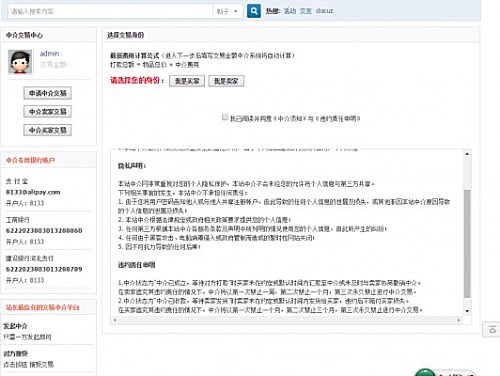Click the 我是买家 button
Image resolution: width=500 pixels, height=376 pixels.
pos(187,81)
